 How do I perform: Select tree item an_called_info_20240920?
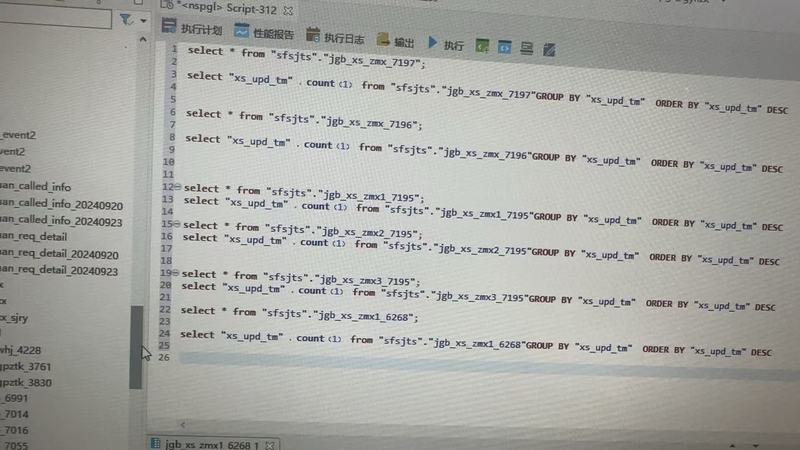pos(61,205)
